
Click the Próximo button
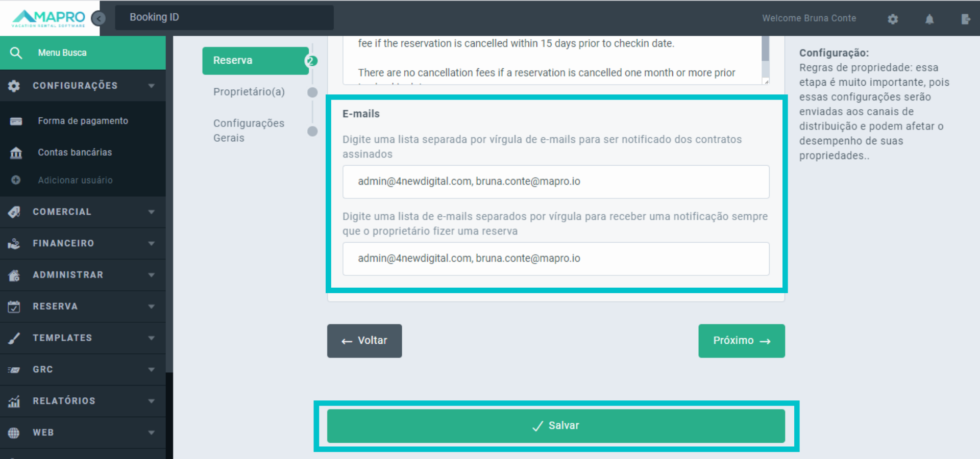click(x=741, y=341)
